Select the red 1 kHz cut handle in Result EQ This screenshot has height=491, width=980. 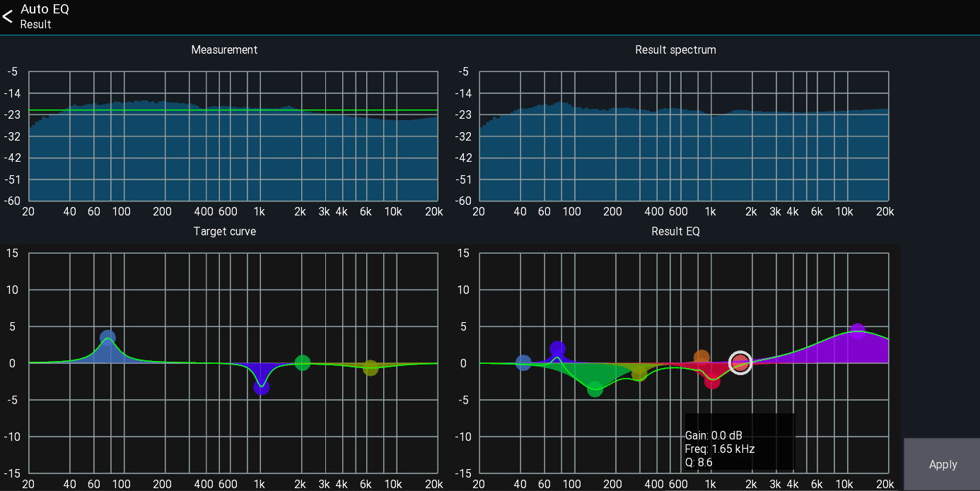tap(713, 382)
